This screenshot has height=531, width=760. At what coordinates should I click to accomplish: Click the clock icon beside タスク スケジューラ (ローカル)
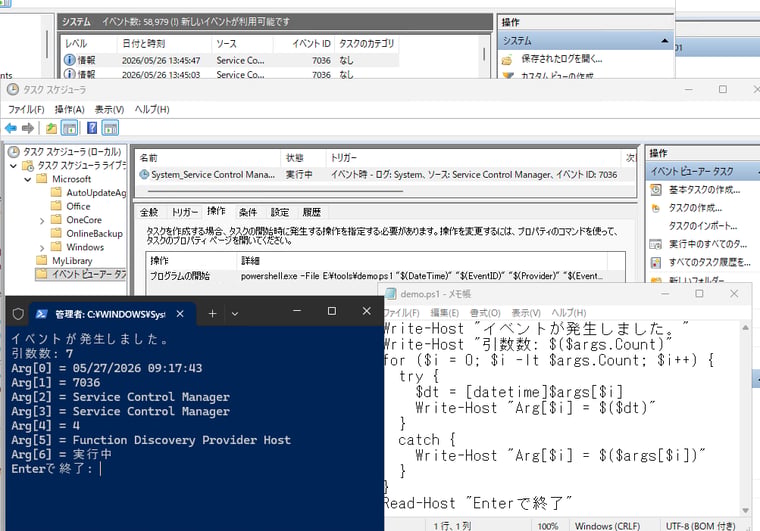(x=14, y=152)
